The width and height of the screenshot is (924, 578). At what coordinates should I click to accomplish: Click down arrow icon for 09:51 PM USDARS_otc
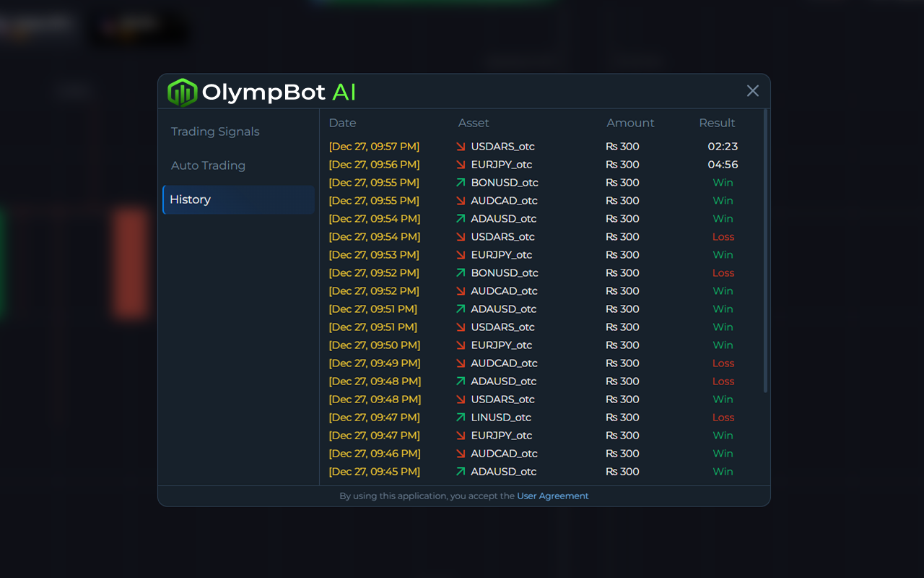pos(461,327)
